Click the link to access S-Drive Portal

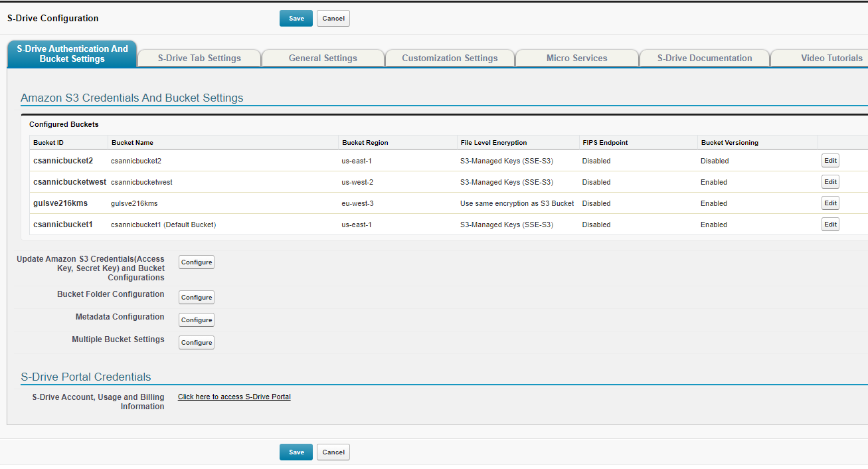(234, 397)
